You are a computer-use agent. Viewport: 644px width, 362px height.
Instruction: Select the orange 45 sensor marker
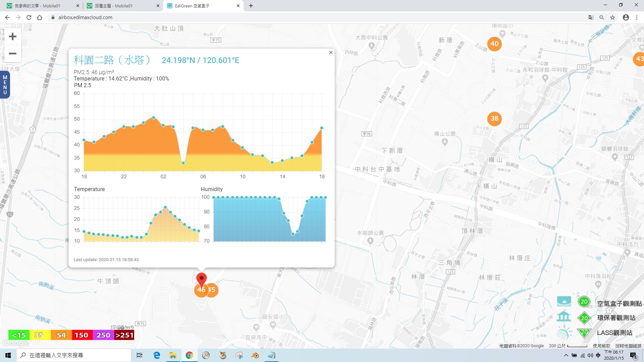[x=213, y=290]
